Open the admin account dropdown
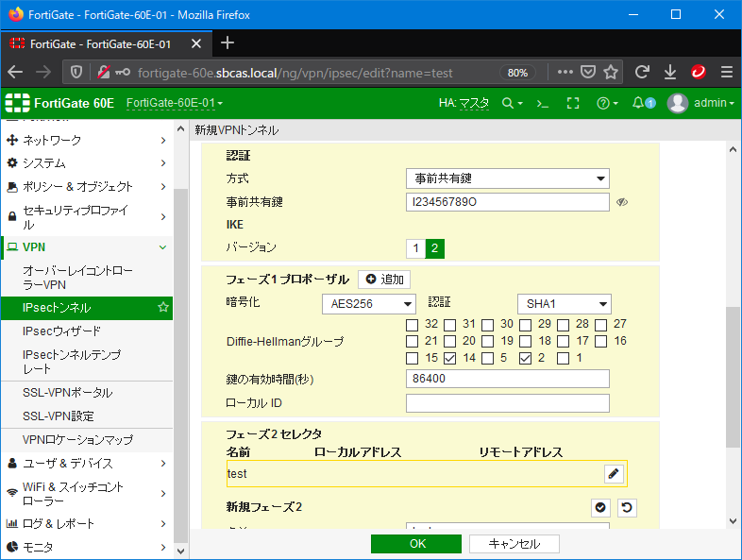 pyautogui.click(x=714, y=103)
